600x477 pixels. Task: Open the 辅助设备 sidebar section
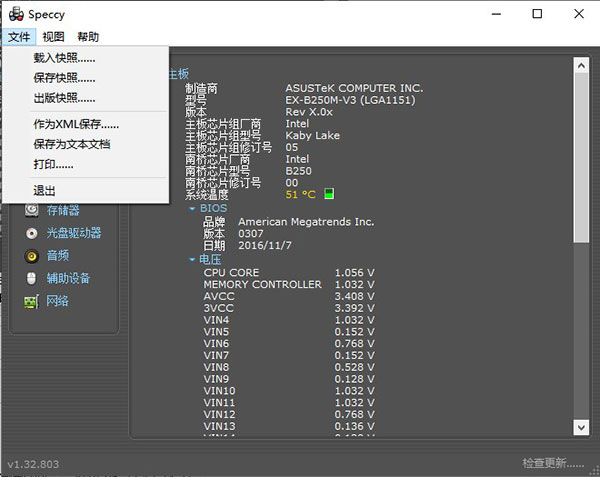point(68,278)
